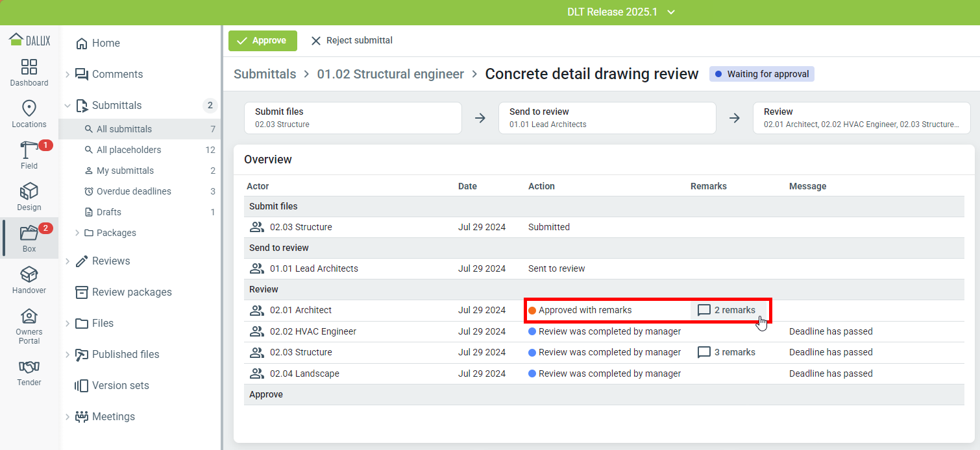Open the Dashboard icon in sidebar
The height and width of the screenshot is (450, 980).
[29, 67]
